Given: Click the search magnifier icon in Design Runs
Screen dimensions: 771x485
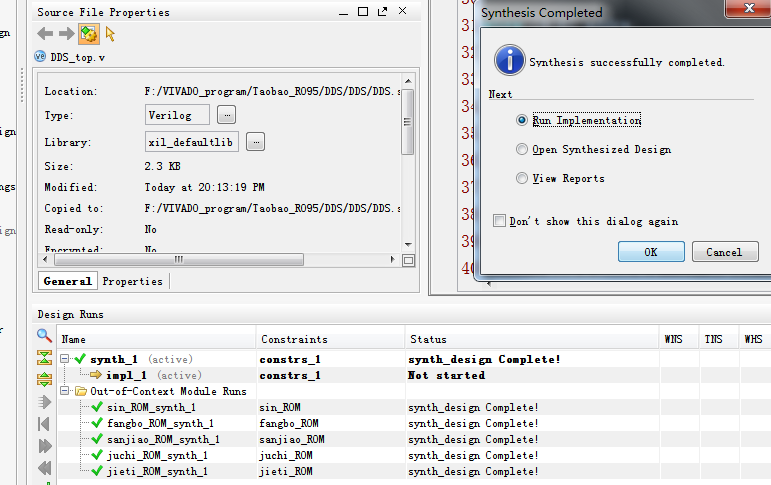Looking at the screenshot, I should tap(44, 336).
